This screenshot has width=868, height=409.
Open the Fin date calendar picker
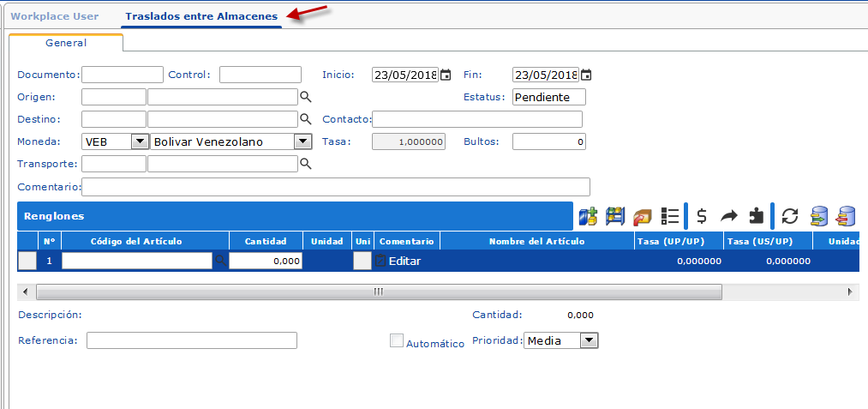586,75
